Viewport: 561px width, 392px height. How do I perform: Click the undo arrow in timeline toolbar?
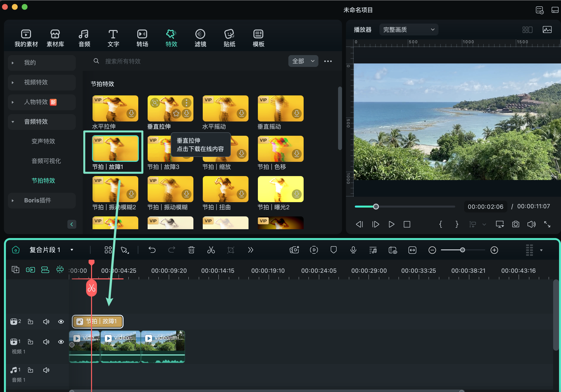(152, 250)
